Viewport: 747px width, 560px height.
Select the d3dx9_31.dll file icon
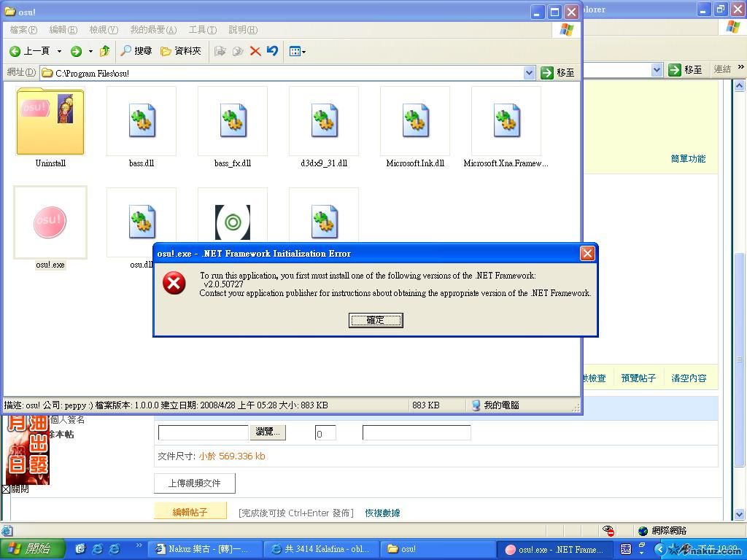324,121
